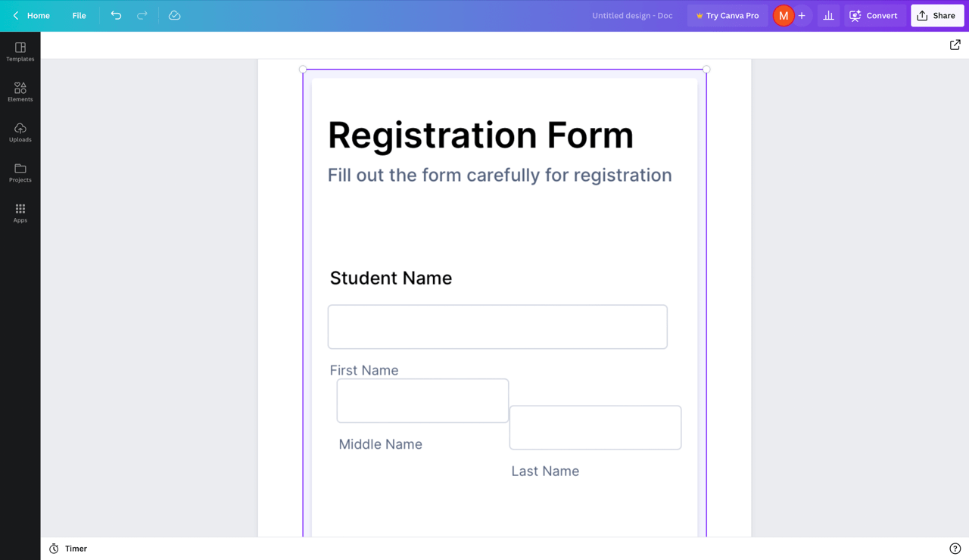Open the insights chart icon
Image resolution: width=969 pixels, height=560 pixels.
point(828,15)
